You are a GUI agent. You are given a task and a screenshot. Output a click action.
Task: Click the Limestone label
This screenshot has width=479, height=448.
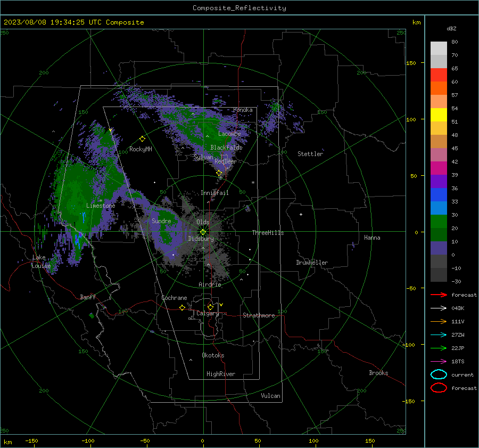point(101,206)
